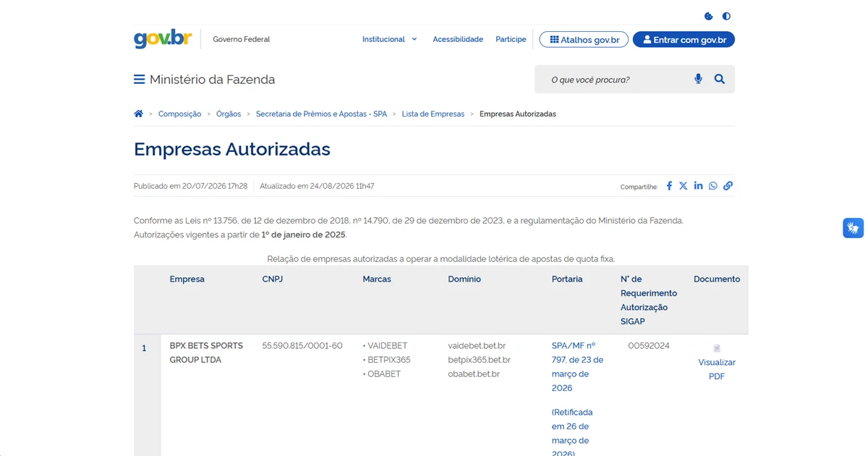This screenshot has width=868, height=456.
Task: Select vaidebet.bet.br domain text
Action: [477, 346]
